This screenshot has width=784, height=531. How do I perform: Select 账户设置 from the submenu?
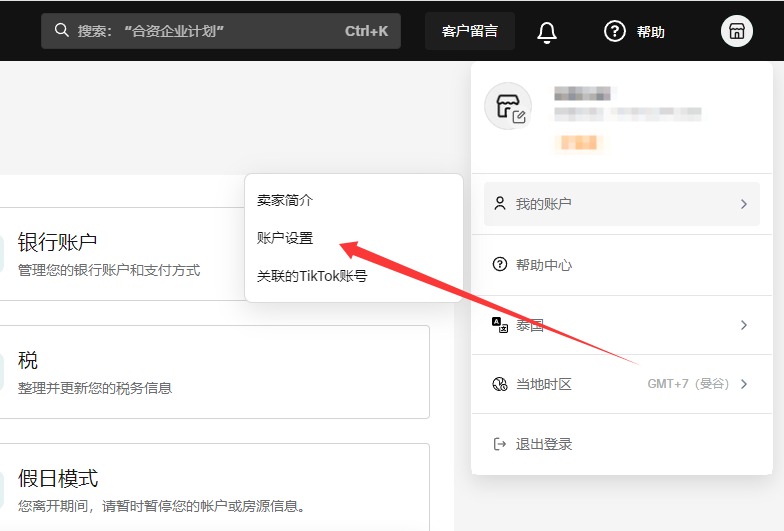pyautogui.click(x=285, y=238)
